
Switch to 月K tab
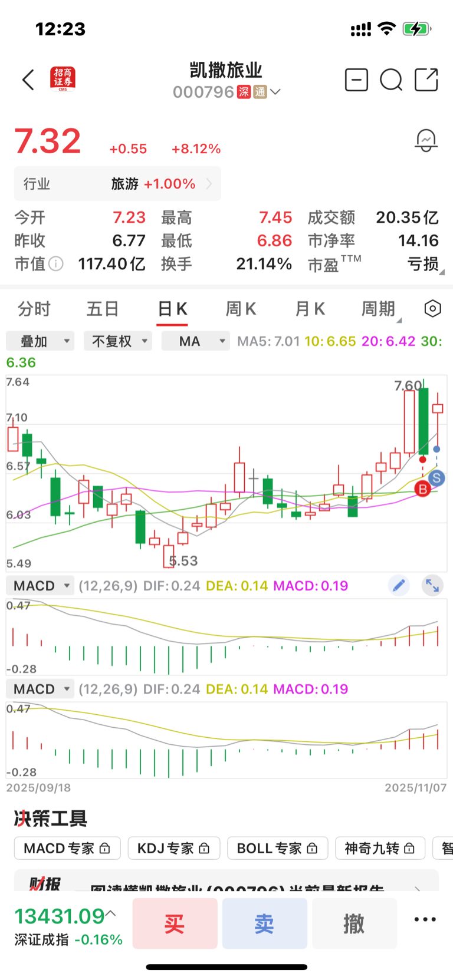point(310,309)
